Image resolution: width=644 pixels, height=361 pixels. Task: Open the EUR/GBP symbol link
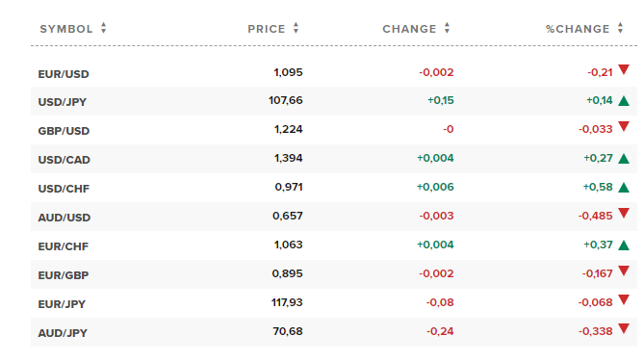[x=64, y=275]
